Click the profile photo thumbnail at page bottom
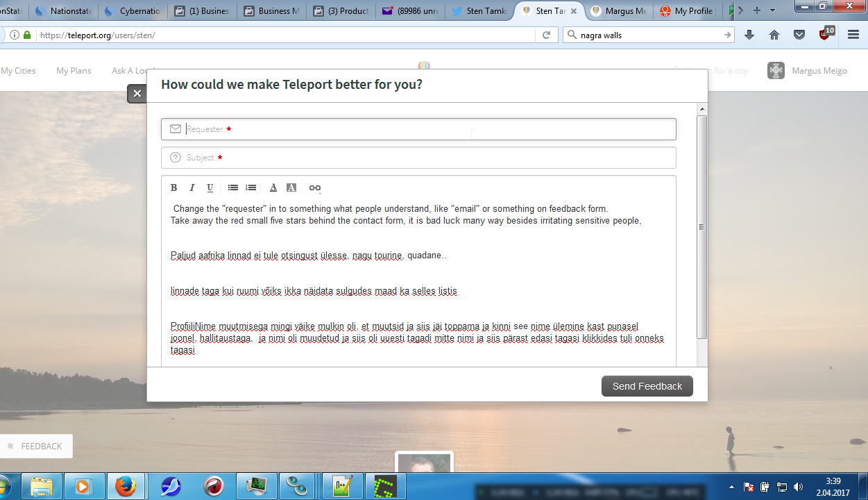This screenshot has width=868, height=500. tap(424, 463)
